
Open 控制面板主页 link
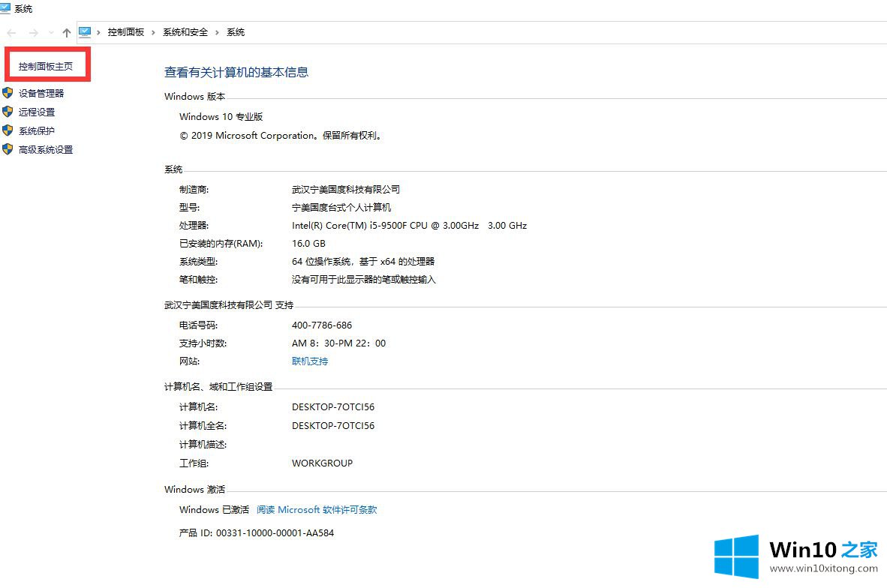point(46,67)
